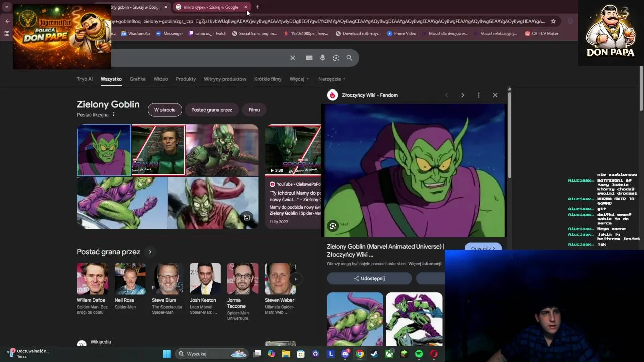This screenshot has width=644, height=362.
Task: Open the animated Green Goblin thumbnail
Action: 104,150
